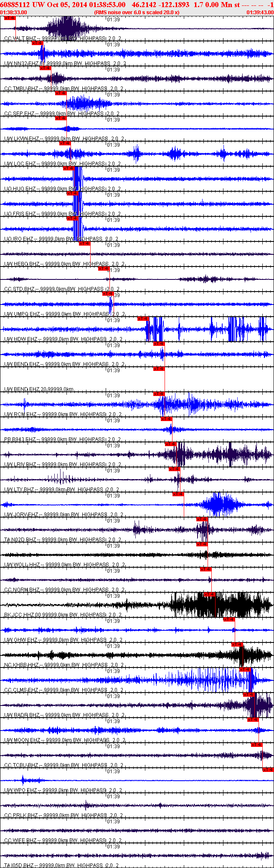This screenshot has height=868, width=274.
Task: Select the end time 01:39:43.00 label
Action: (260, 13)
